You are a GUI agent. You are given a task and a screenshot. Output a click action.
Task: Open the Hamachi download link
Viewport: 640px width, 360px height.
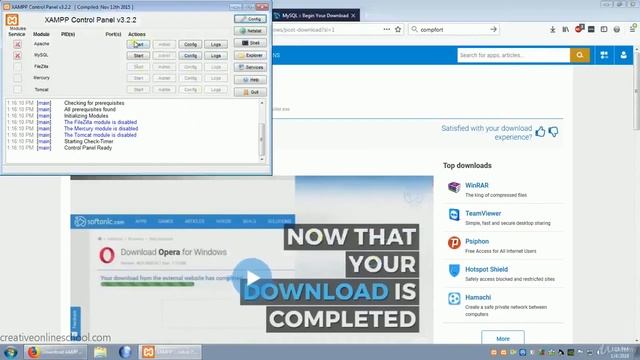coord(478,298)
